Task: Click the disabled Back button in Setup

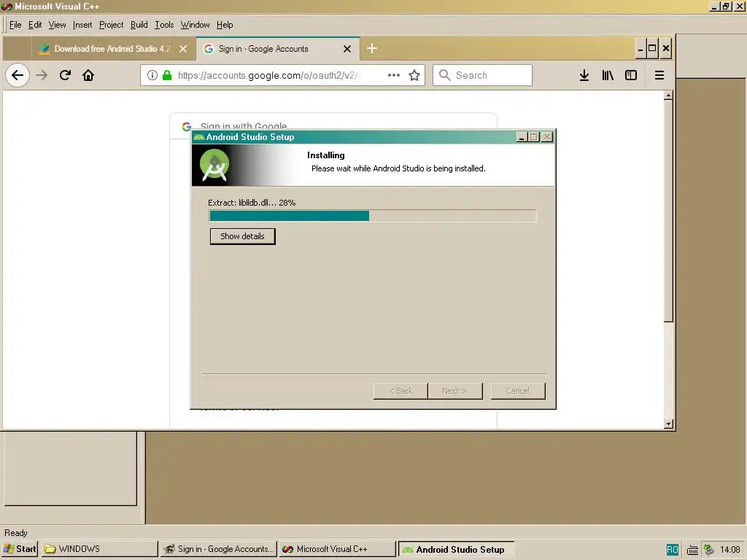Action: point(400,391)
